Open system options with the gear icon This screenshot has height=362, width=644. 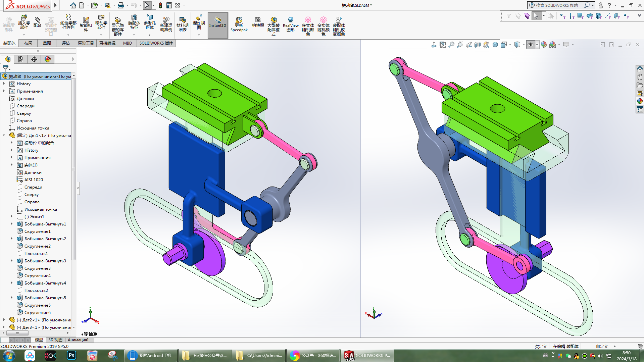pyautogui.click(x=178, y=5)
